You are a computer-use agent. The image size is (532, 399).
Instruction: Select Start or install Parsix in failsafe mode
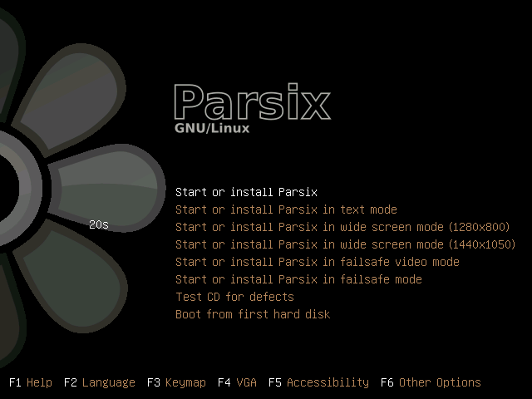point(298,279)
